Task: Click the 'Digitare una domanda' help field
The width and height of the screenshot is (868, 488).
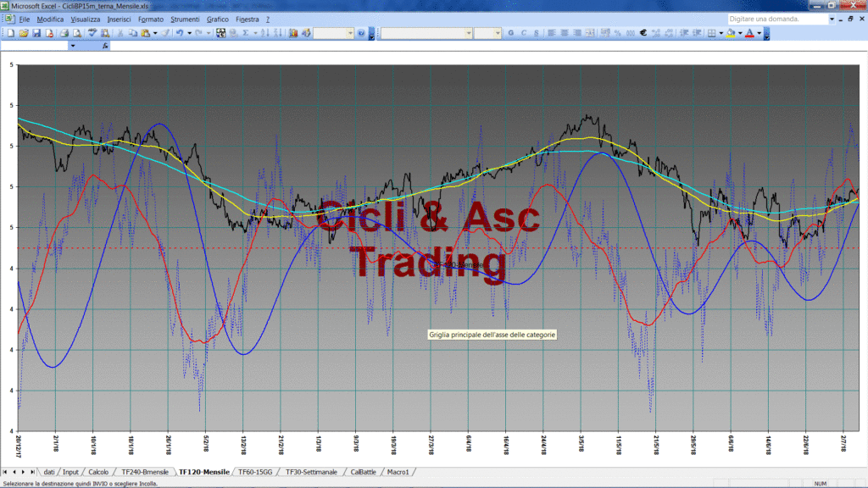Action: pyautogui.click(x=777, y=19)
